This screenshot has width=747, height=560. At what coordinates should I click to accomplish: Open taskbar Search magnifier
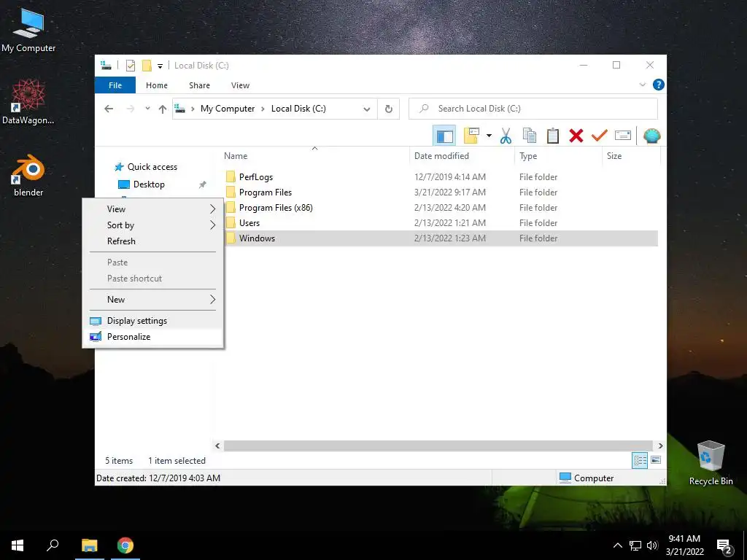coord(53,545)
